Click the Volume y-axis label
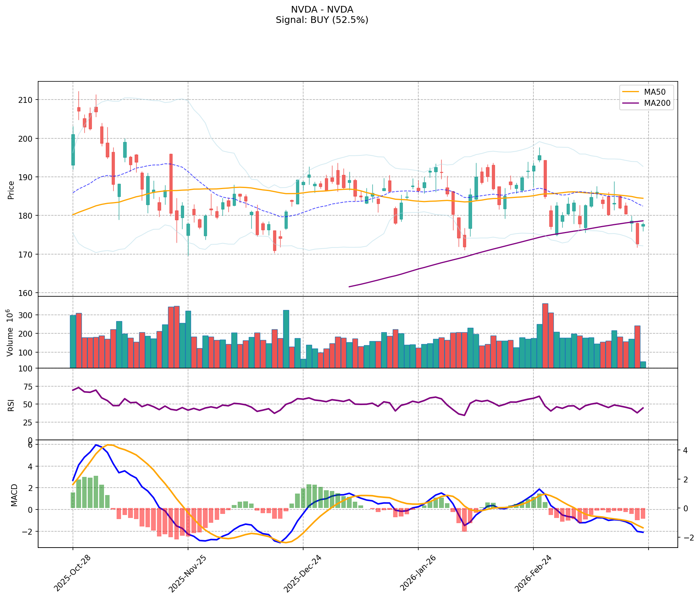The image size is (700, 599). point(10,333)
